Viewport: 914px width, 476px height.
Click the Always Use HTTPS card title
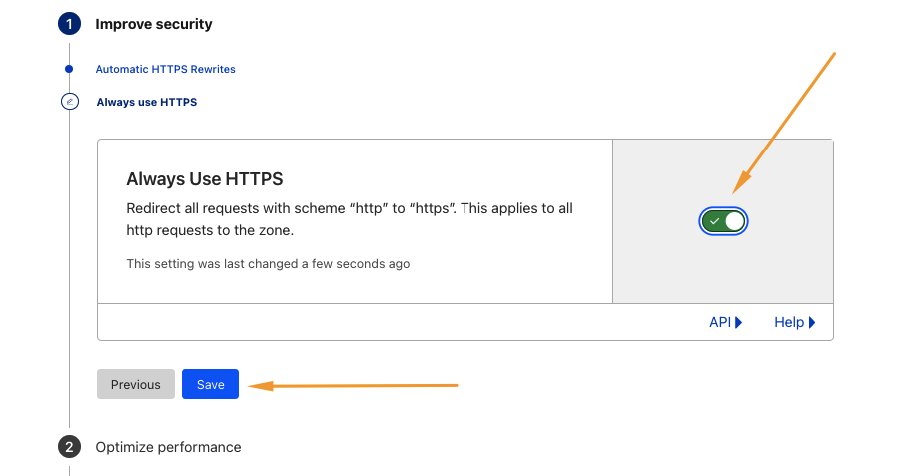[x=205, y=179]
